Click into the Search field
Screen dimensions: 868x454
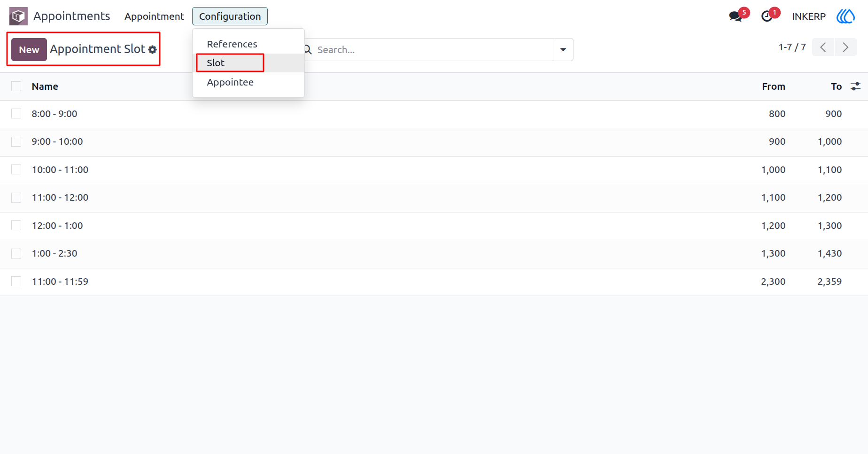[432, 49]
